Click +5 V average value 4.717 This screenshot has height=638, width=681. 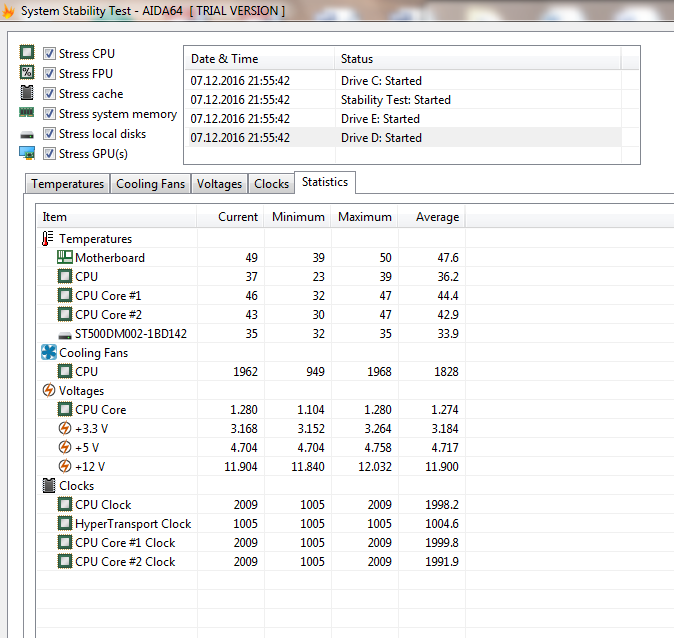click(445, 448)
